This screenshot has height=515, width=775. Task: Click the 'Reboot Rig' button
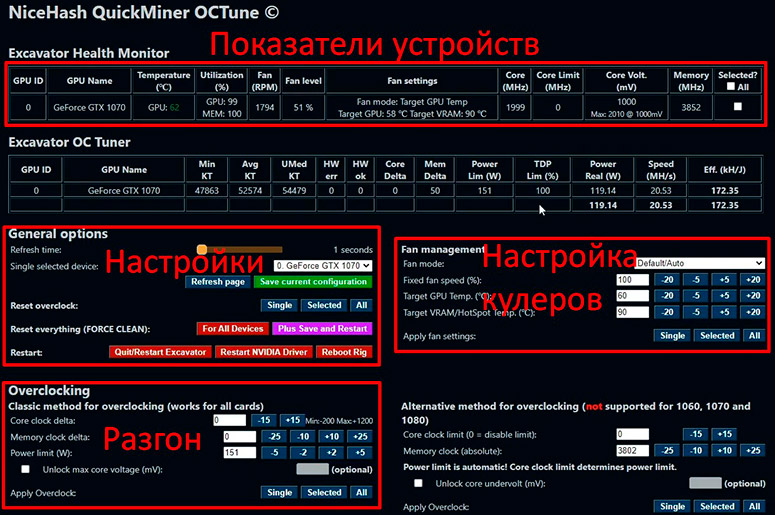(344, 352)
